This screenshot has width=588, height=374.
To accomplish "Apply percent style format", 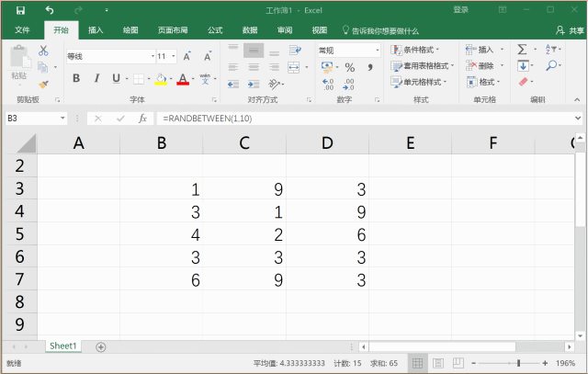I will 350,67.
